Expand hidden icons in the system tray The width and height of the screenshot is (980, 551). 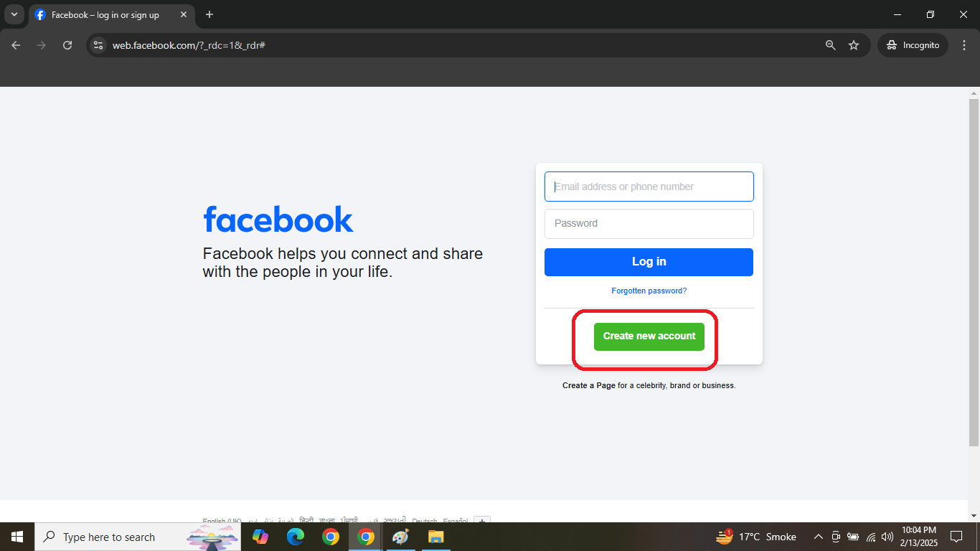[x=818, y=537]
